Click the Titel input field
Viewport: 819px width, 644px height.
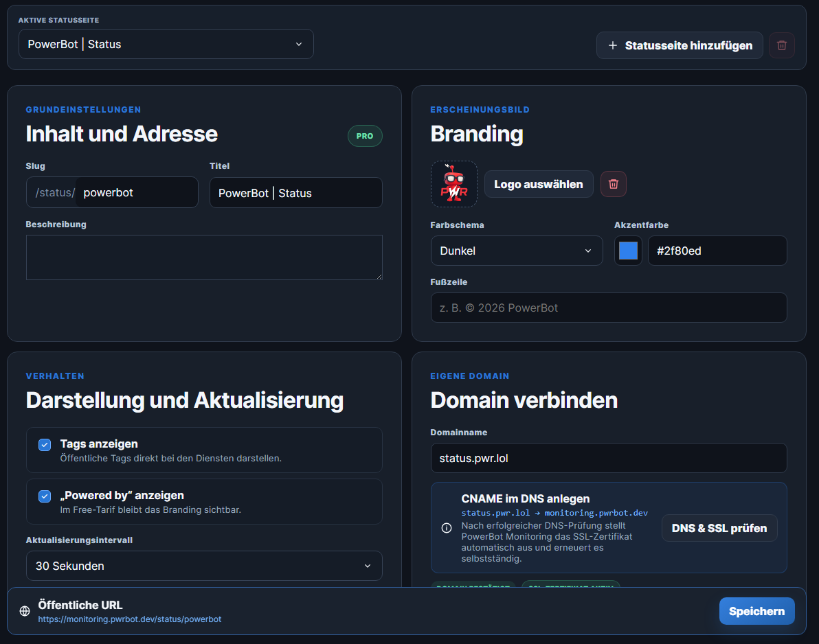tap(295, 193)
